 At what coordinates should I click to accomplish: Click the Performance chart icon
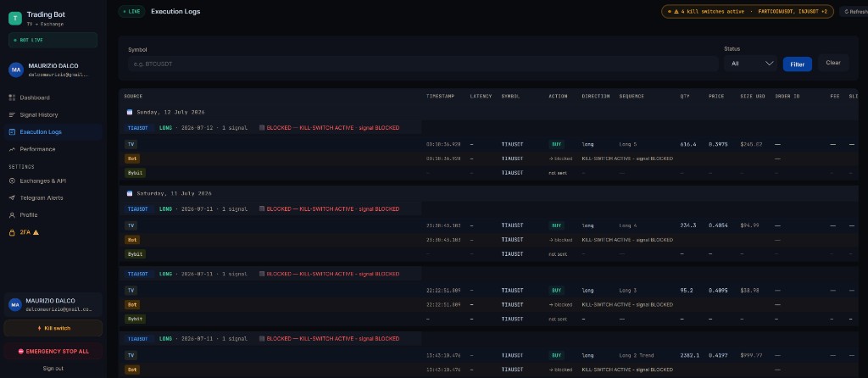(12, 149)
